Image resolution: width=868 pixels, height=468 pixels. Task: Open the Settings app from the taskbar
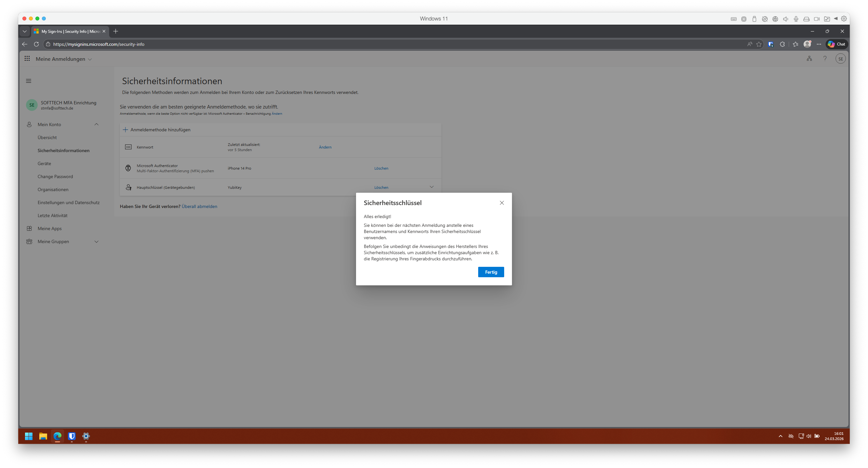tap(86, 436)
